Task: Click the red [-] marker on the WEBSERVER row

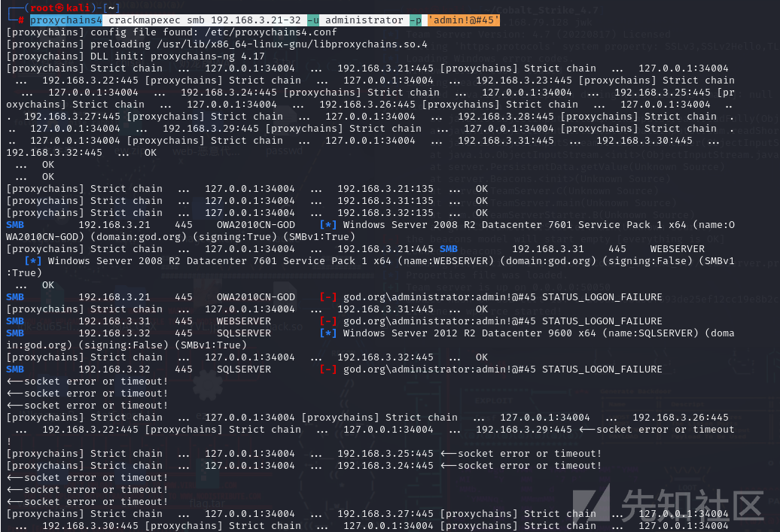Action: pos(328,321)
